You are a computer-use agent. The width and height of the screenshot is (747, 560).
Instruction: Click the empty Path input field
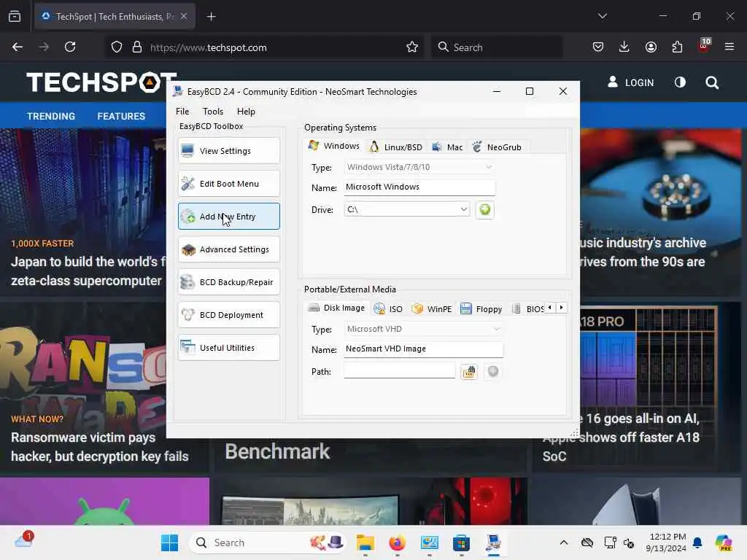click(400, 371)
